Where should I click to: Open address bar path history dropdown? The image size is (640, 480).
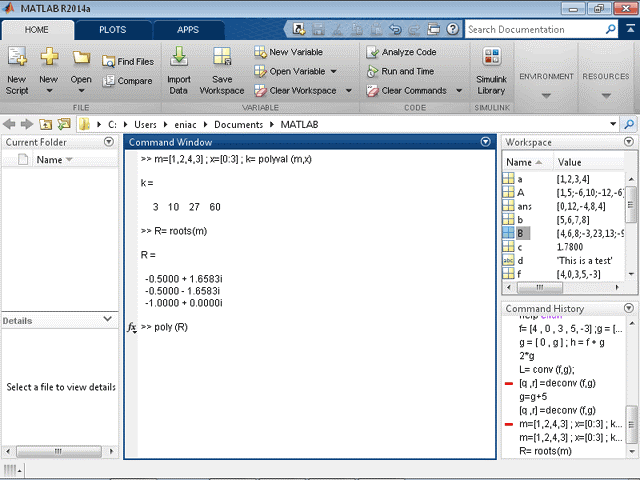[x=613, y=124]
